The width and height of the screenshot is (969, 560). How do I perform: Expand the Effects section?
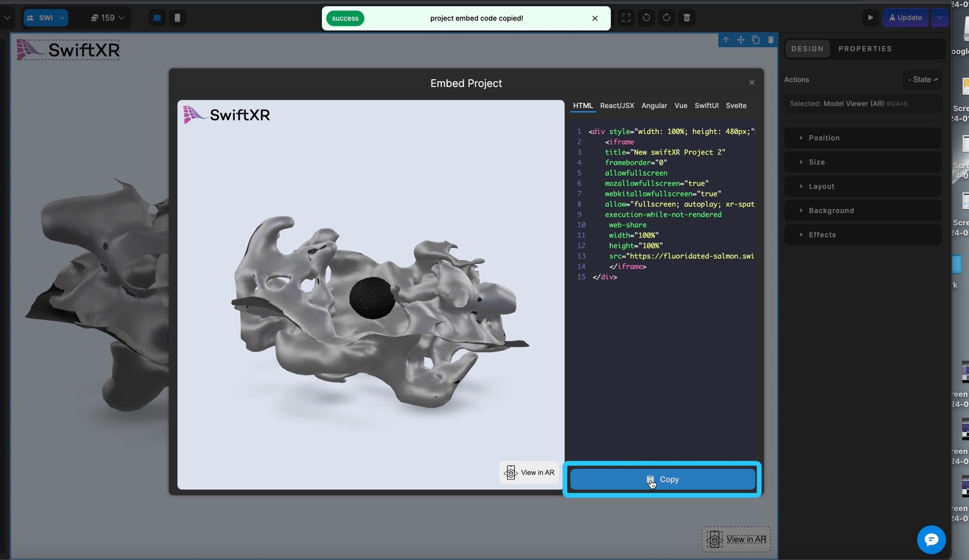822,235
